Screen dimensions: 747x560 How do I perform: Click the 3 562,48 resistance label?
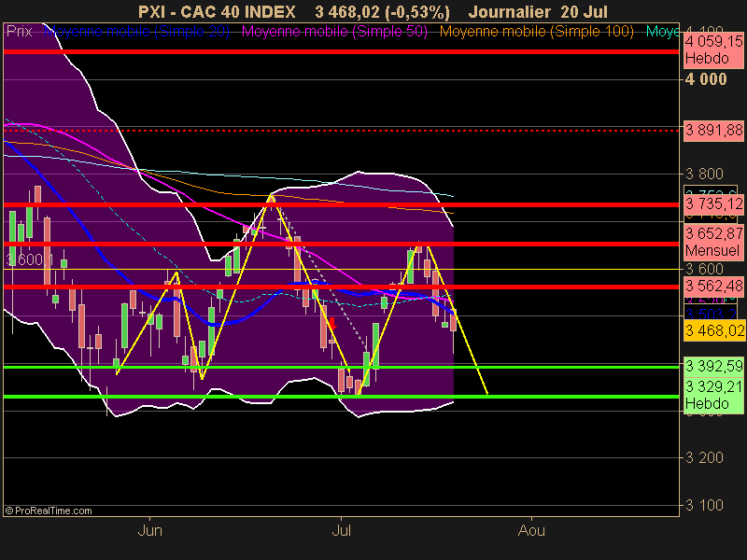pyautogui.click(x=713, y=287)
